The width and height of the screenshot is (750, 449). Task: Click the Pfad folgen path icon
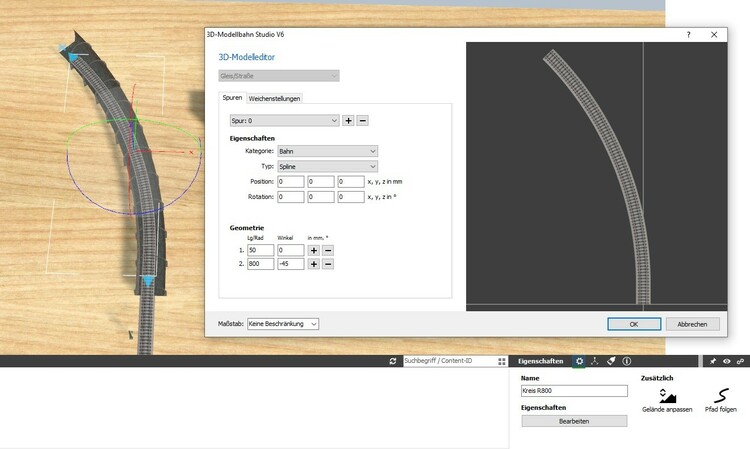coord(721,397)
